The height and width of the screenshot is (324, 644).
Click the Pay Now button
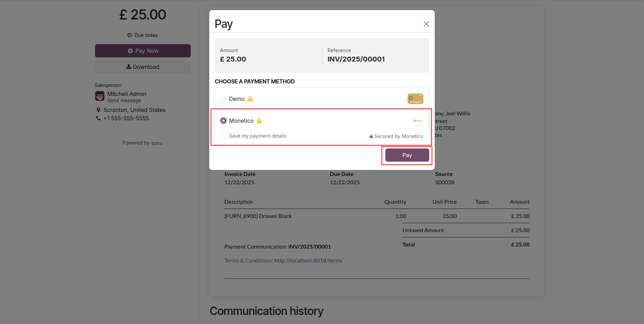pos(143,51)
